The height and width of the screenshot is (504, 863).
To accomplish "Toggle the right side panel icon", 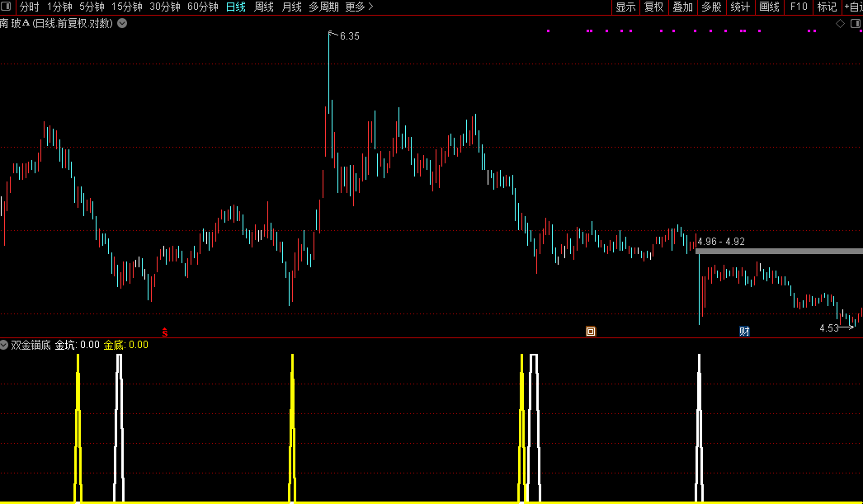I will pyautogui.click(x=856, y=24).
